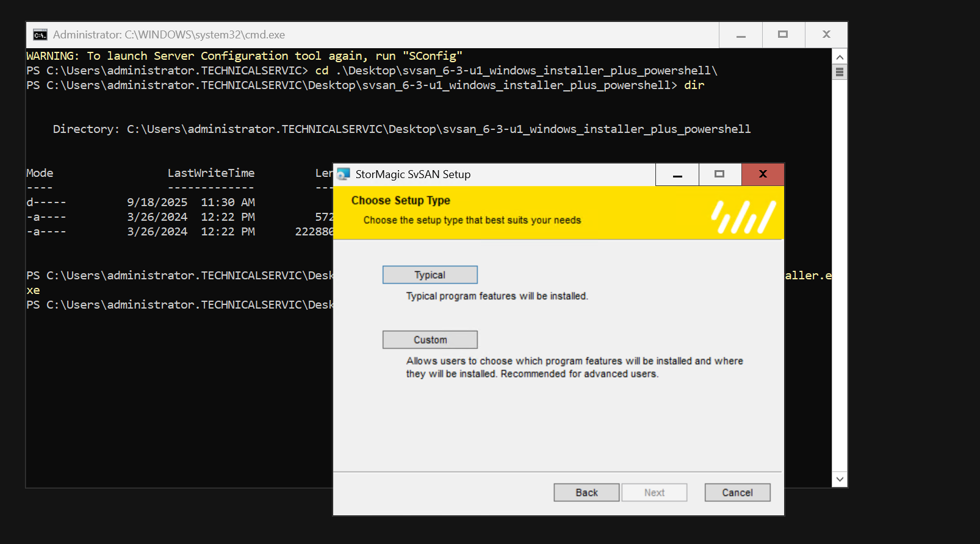Click the console scrollbar thumb
The image size is (980, 544).
(840, 72)
